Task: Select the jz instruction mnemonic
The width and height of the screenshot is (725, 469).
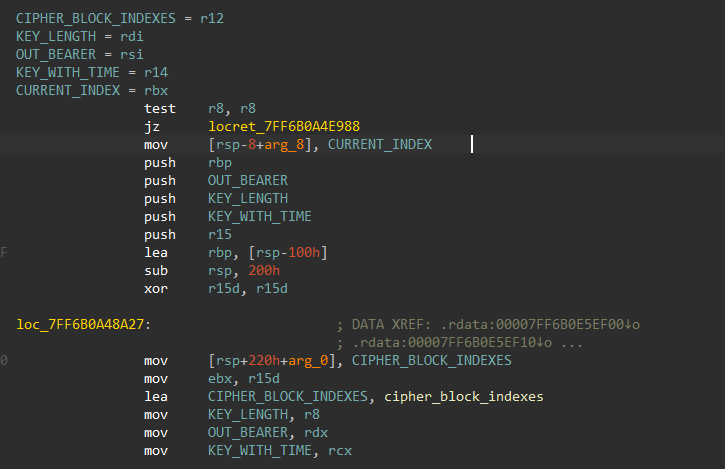Action: [153, 126]
